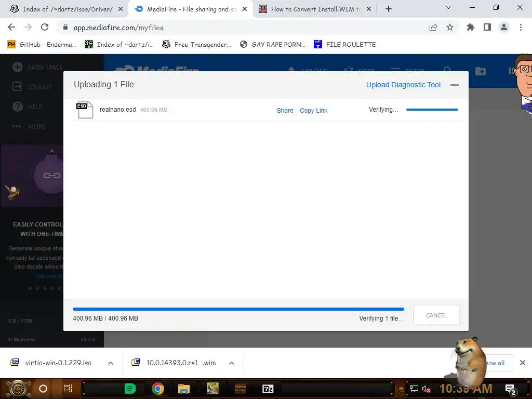Copy link for realnano.esd
532x399 pixels.
click(313, 111)
